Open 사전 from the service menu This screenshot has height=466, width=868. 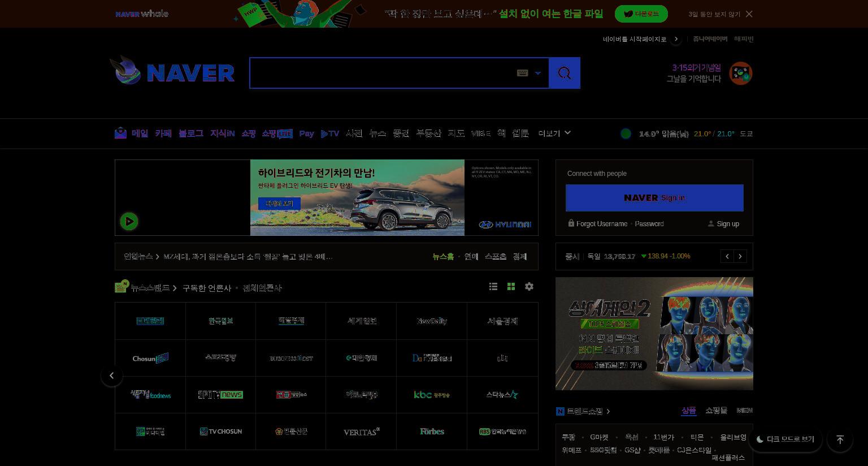pyautogui.click(x=354, y=133)
